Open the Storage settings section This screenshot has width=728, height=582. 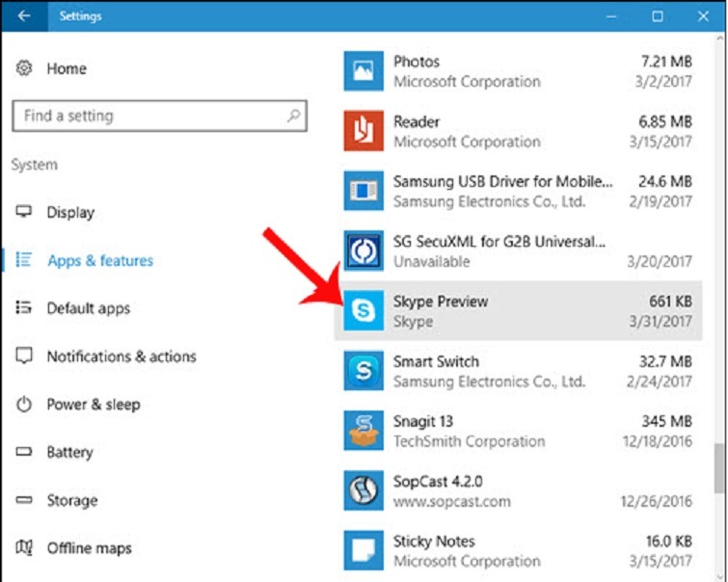pos(71,500)
